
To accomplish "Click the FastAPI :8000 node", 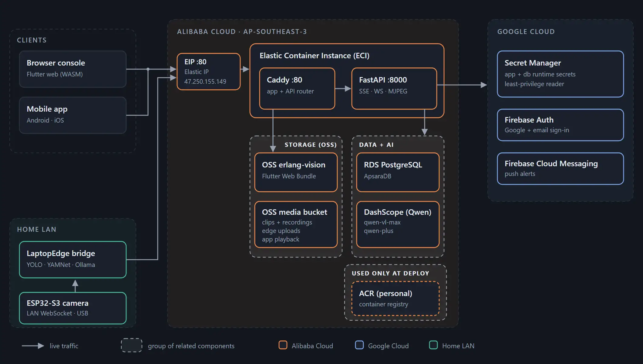I will click(x=394, y=89).
